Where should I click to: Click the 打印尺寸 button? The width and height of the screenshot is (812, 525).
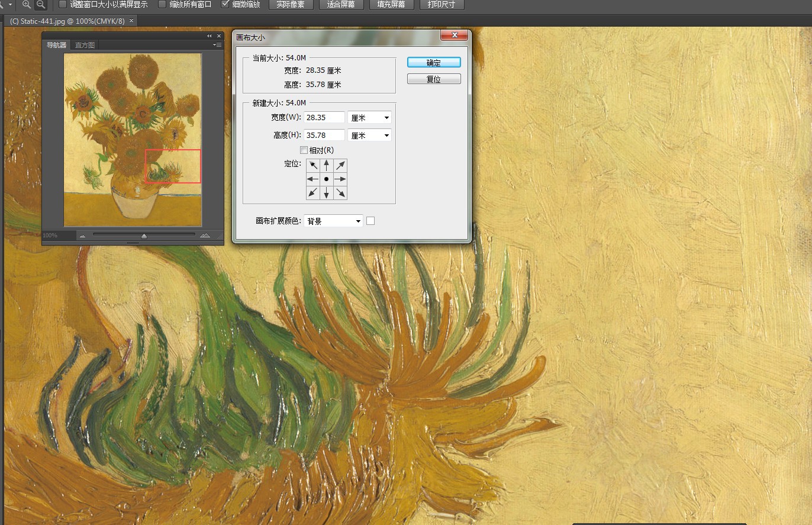point(442,5)
